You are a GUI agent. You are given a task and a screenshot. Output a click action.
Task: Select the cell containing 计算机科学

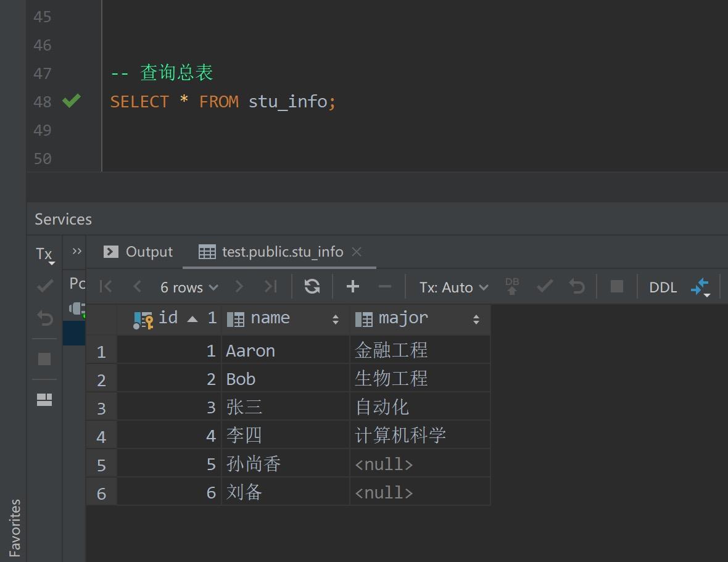point(400,436)
